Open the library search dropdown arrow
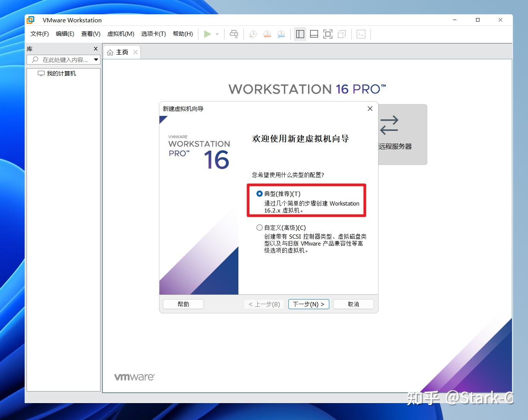Image resolution: width=528 pixels, height=420 pixels. 96,60
